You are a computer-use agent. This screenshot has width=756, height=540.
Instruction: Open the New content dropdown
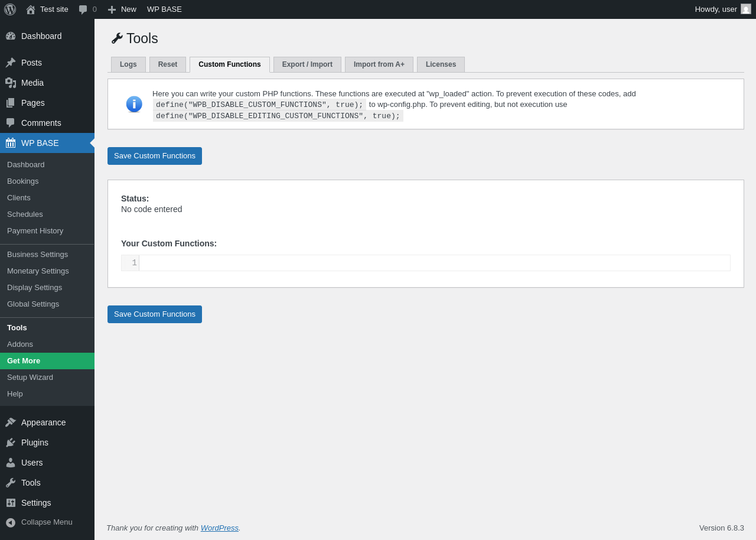(122, 9)
